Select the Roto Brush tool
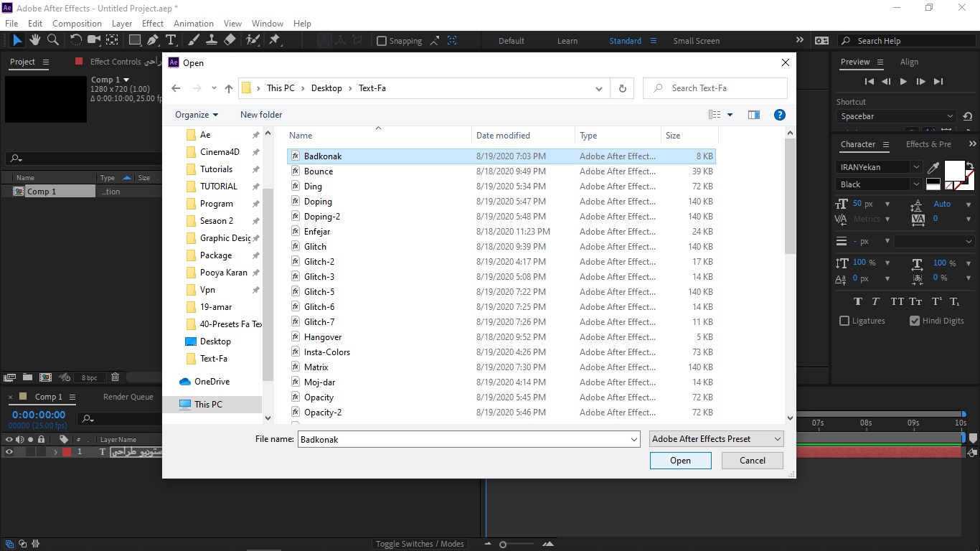The height and width of the screenshot is (551, 980). coord(253,40)
